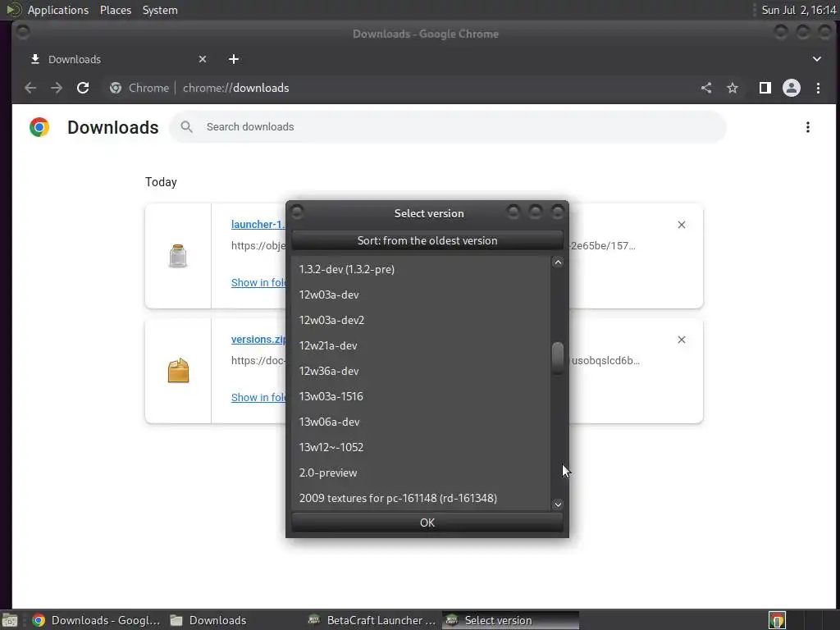The width and height of the screenshot is (840, 630).
Task: Open the Chrome profile avatar
Action: coord(792,88)
